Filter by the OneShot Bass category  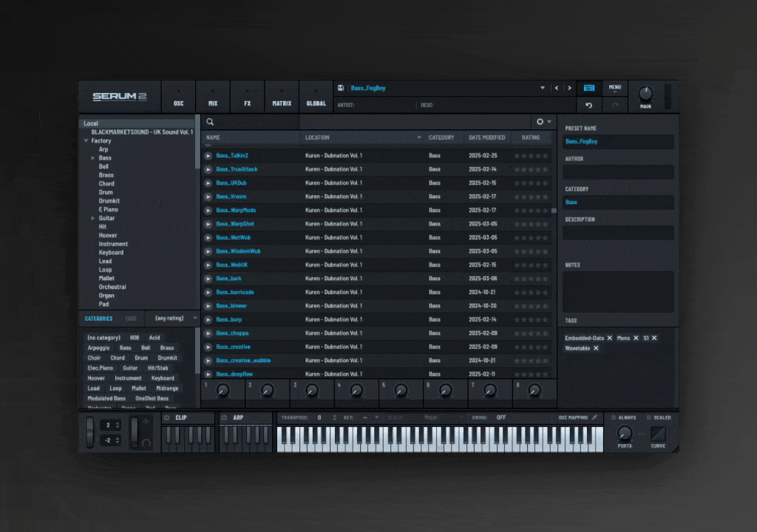(x=152, y=399)
